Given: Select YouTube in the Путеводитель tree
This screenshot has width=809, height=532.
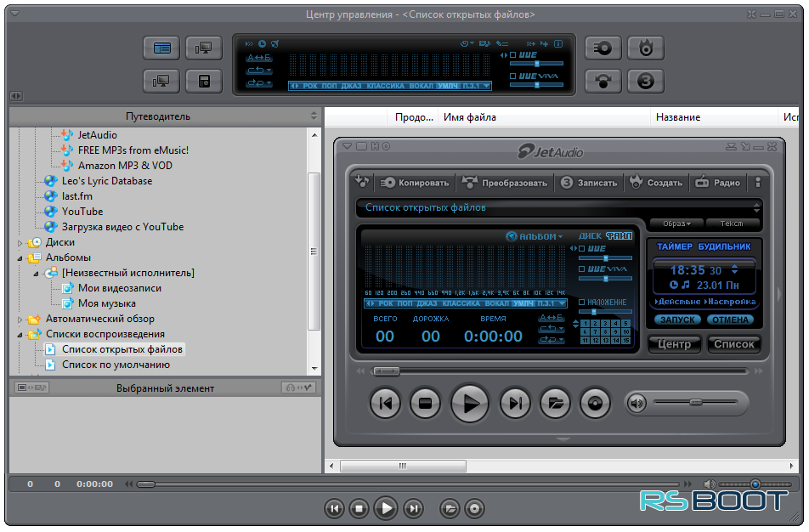Looking at the screenshot, I should coord(82,212).
